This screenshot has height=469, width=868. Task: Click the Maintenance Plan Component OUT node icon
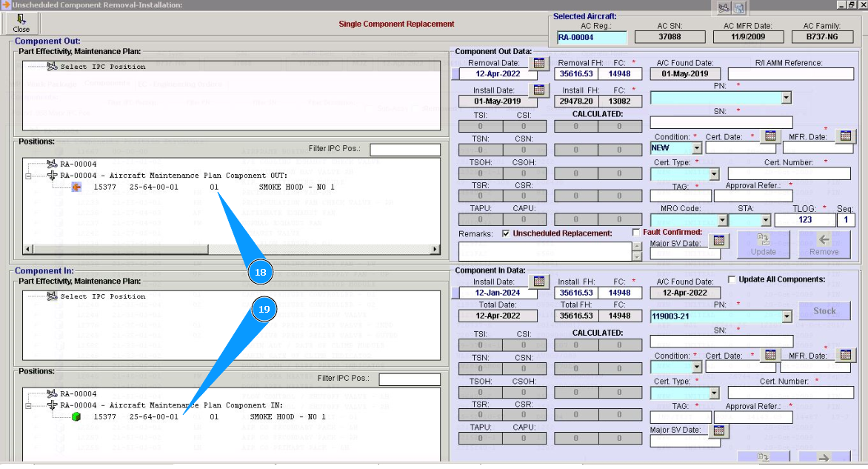pos(52,176)
